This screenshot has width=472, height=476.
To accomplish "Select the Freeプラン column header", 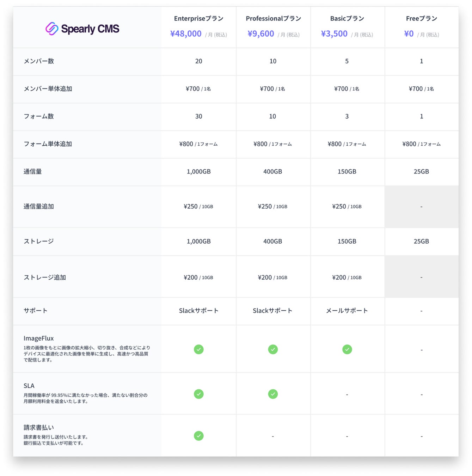I will pyautogui.click(x=422, y=18).
